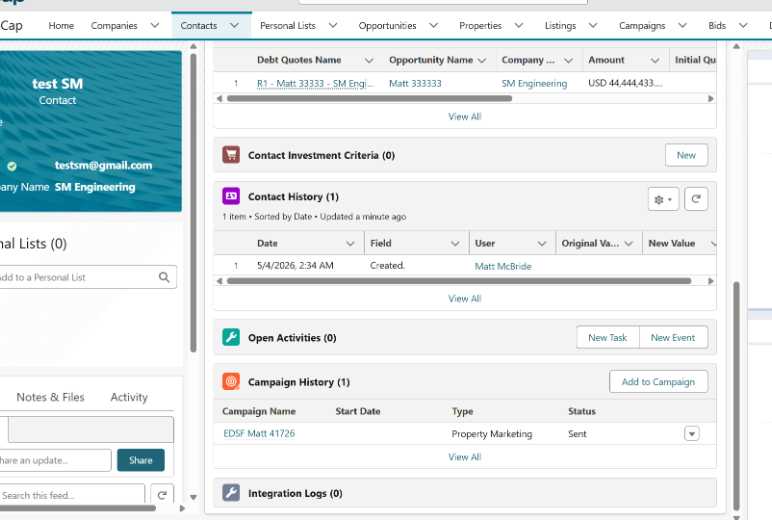Click the left sidebar vertical scrollbar

[x=193, y=202]
